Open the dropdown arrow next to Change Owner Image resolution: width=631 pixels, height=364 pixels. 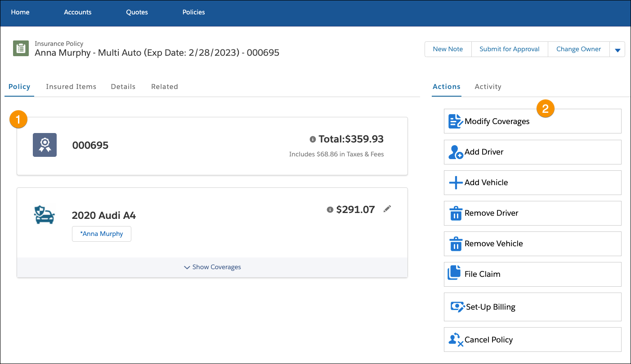pos(618,49)
